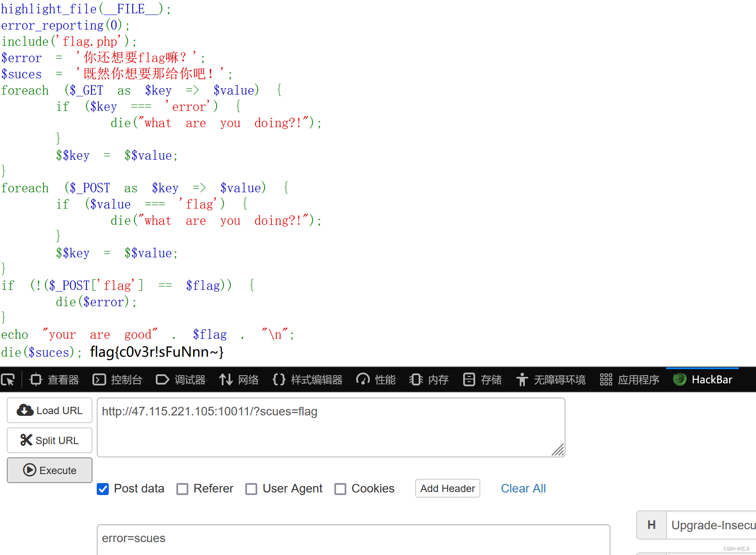Enable the Referer checkbox
This screenshot has width=756, height=555.
click(x=182, y=489)
